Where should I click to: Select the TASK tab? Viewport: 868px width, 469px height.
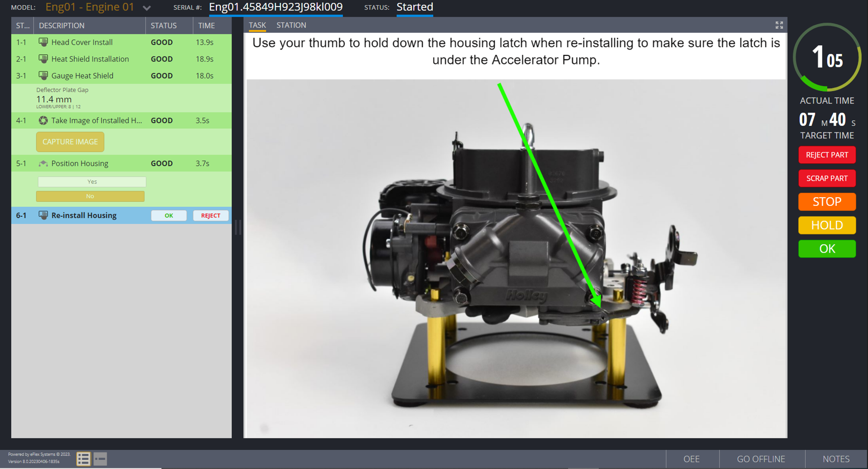[x=257, y=25]
